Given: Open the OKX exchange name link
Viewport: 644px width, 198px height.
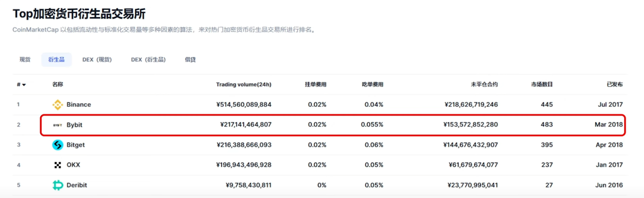Looking at the screenshot, I should point(73,165).
